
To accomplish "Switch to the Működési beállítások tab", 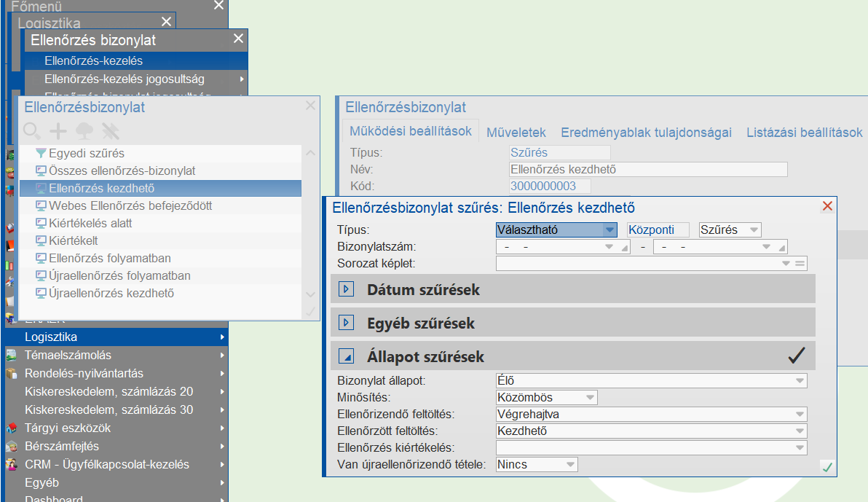I will 410,131.
